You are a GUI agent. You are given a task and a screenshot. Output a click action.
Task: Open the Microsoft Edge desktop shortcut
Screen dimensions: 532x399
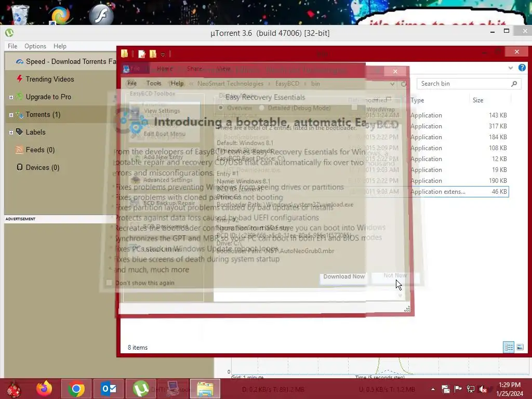coord(60,15)
